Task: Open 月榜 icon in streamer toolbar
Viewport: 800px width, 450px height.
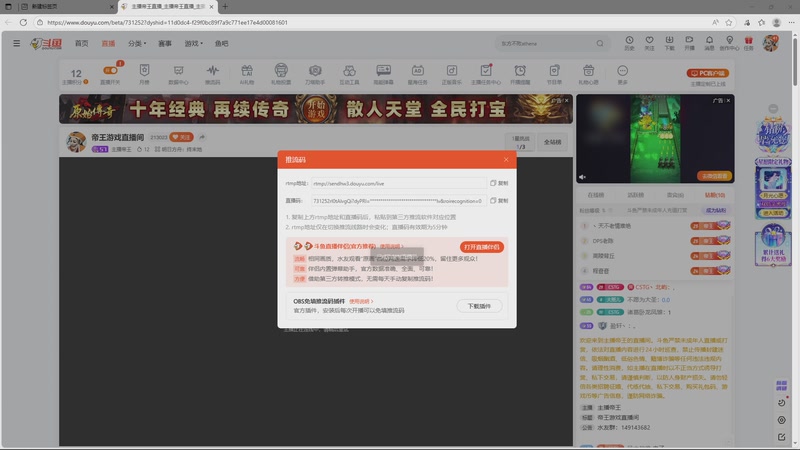Action: [144, 74]
